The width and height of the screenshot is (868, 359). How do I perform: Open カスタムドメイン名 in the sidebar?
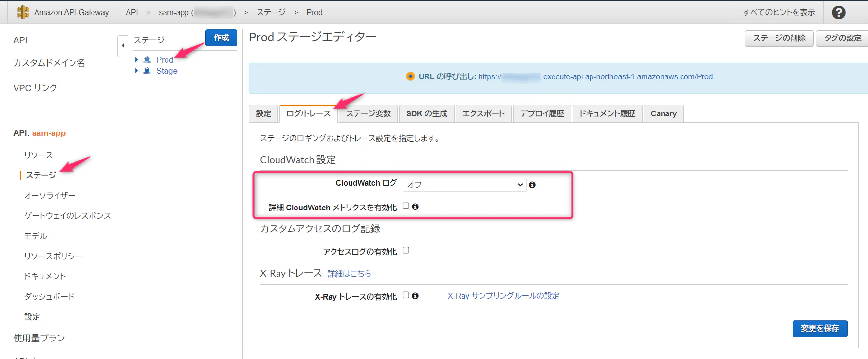click(49, 63)
